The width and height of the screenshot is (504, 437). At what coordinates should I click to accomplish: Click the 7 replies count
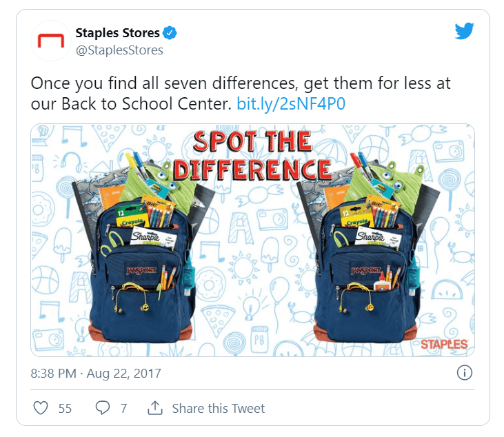point(123,409)
